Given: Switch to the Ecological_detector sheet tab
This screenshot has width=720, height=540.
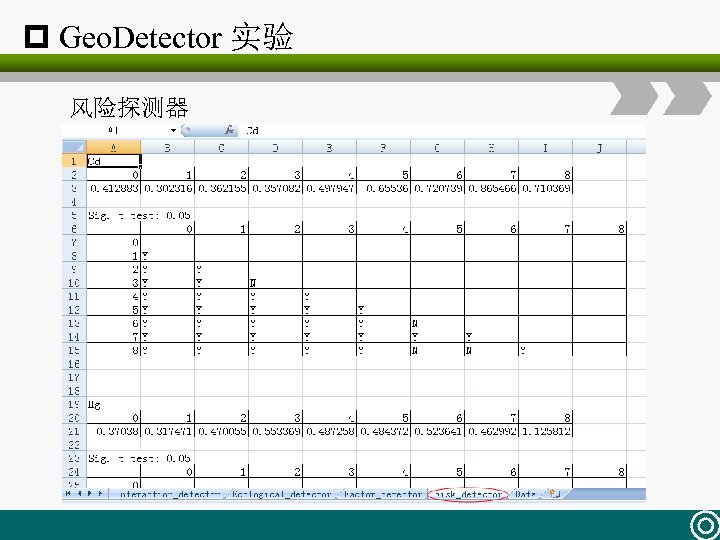Looking at the screenshot, I should (x=281, y=495).
